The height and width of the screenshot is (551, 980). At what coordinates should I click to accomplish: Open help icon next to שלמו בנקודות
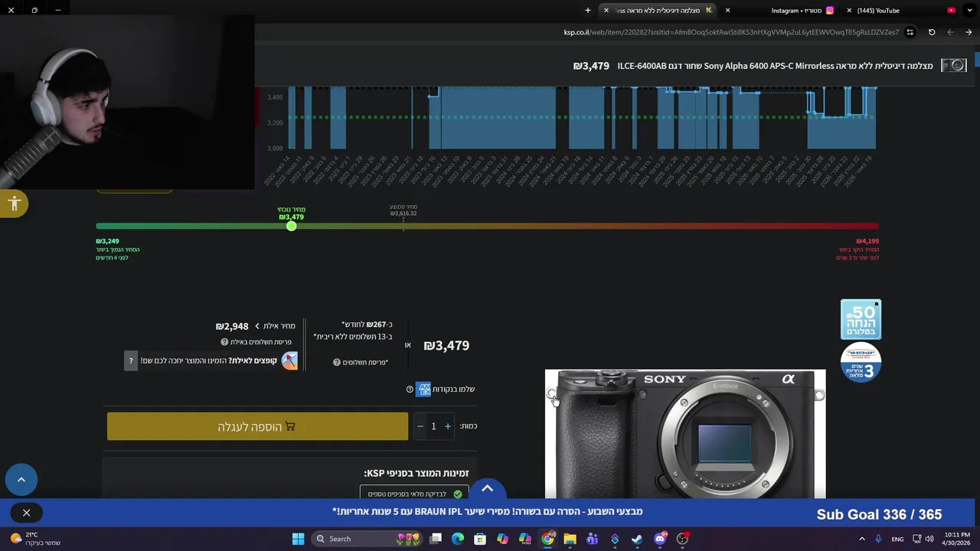tap(410, 390)
